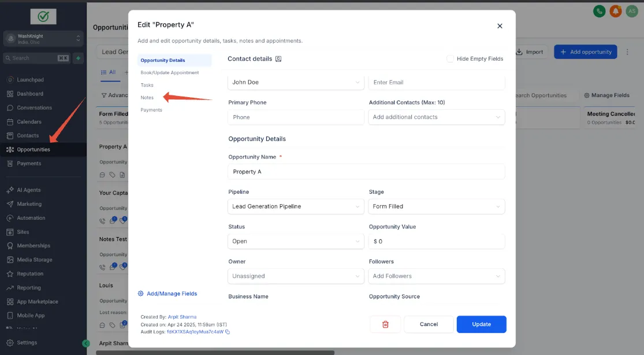
Task: Switch to the Notes tab
Action: click(x=147, y=98)
